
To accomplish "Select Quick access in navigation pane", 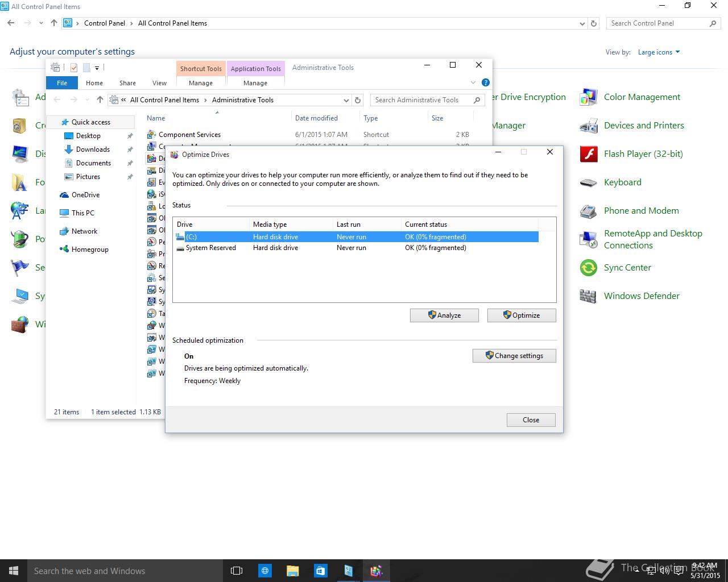I will (x=91, y=122).
